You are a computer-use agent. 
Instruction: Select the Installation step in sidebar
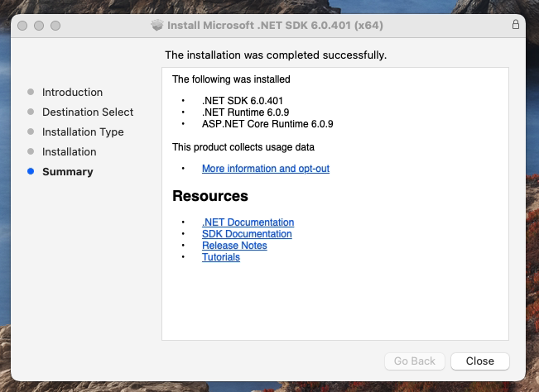tap(69, 151)
